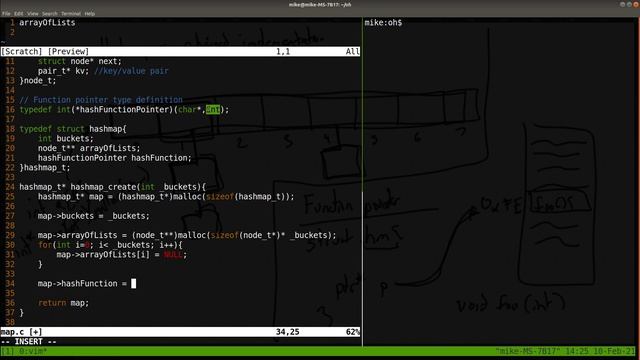
Task: Click the Function pointer type definition comment
Action: 101,100
